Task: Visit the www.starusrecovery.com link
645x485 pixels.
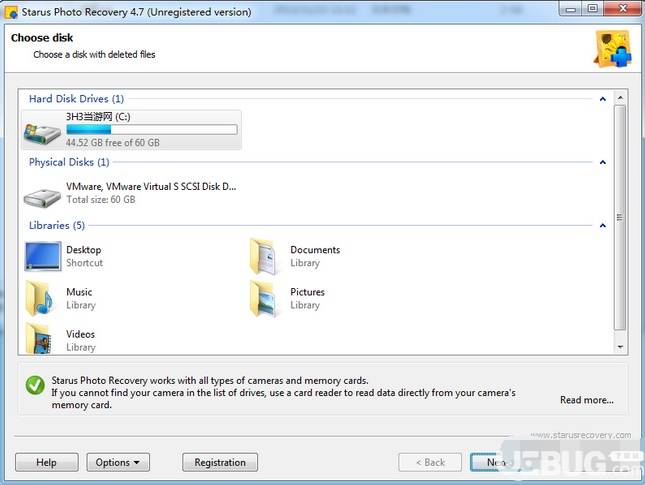Action: (580, 435)
